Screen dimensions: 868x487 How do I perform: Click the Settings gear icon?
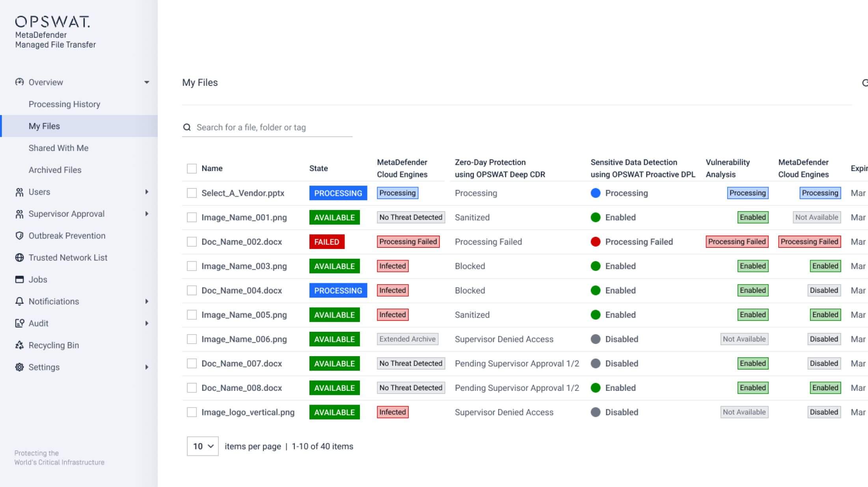tap(19, 367)
